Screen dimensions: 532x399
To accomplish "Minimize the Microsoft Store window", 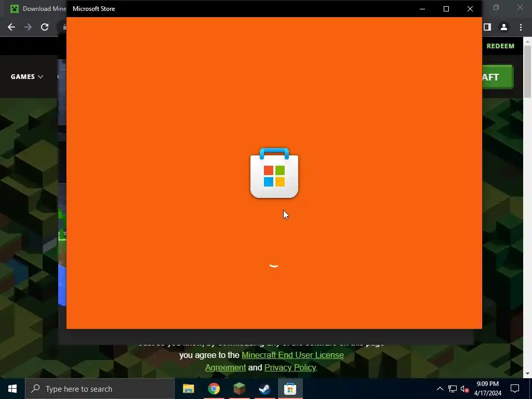I will pyautogui.click(x=422, y=9).
